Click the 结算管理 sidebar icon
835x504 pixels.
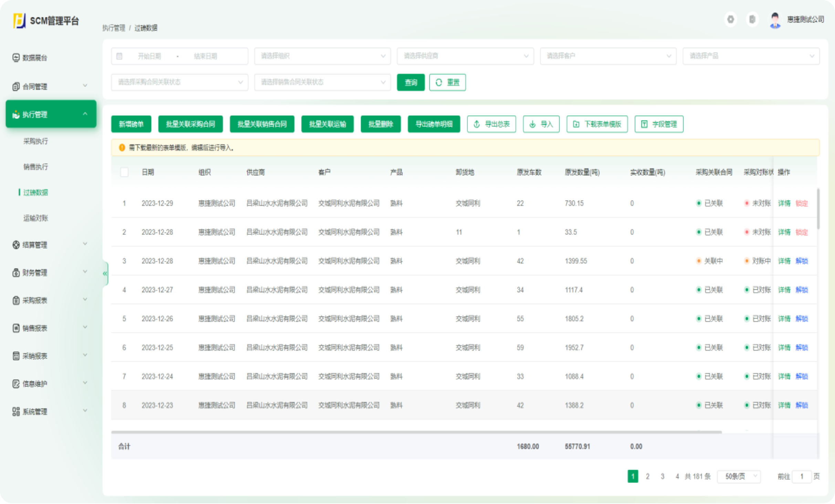(16, 245)
